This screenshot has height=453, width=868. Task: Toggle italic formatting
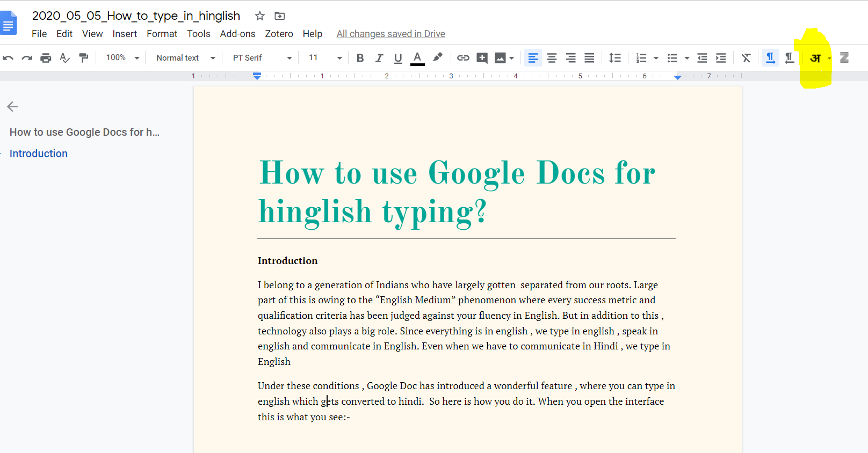coord(379,58)
